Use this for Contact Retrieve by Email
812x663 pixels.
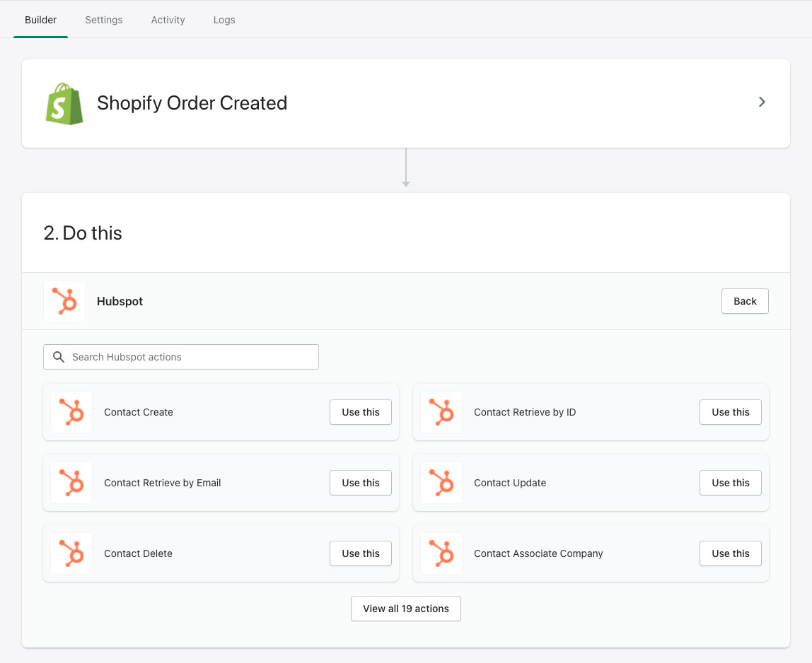(361, 483)
